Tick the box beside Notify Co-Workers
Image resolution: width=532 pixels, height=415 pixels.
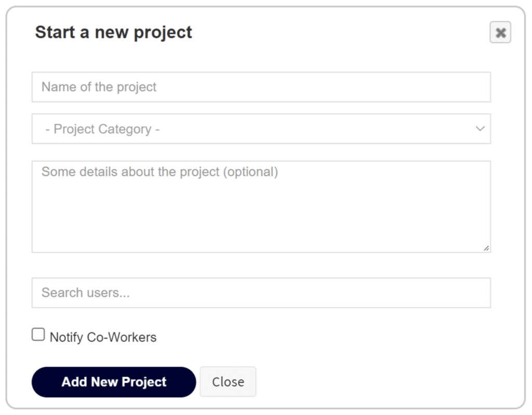[x=38, y=335]
